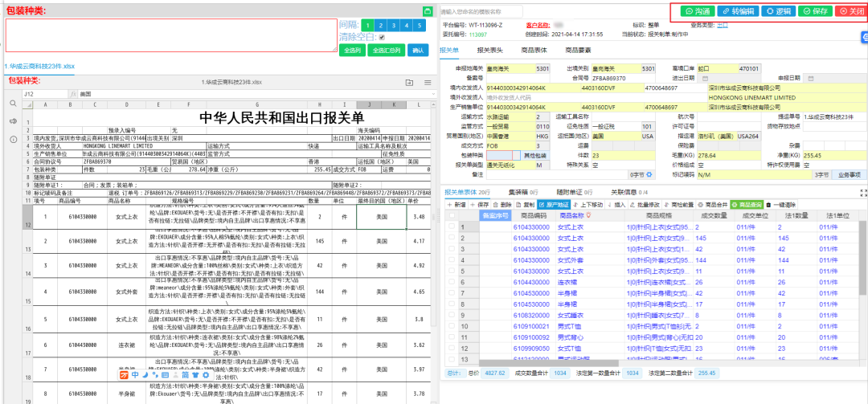Click 商品合并 in the goods toolbar
This screenshot has height=404, width=868.
[713, 205]
